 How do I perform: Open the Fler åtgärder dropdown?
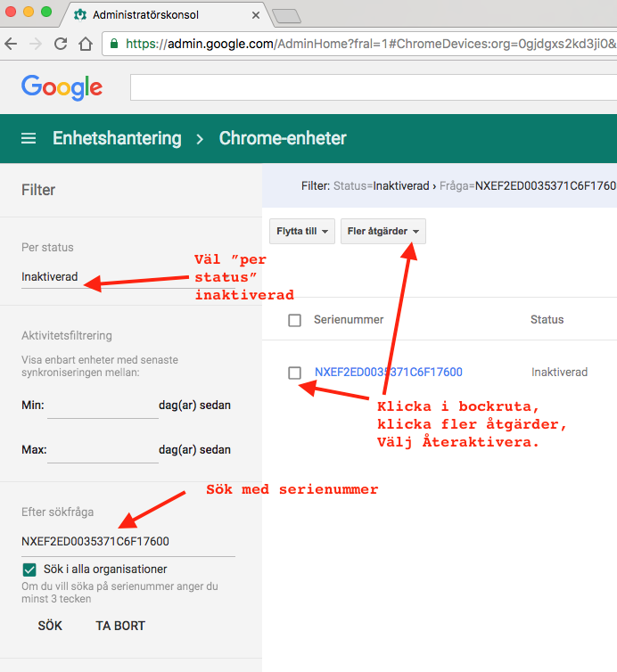point(383,232)
